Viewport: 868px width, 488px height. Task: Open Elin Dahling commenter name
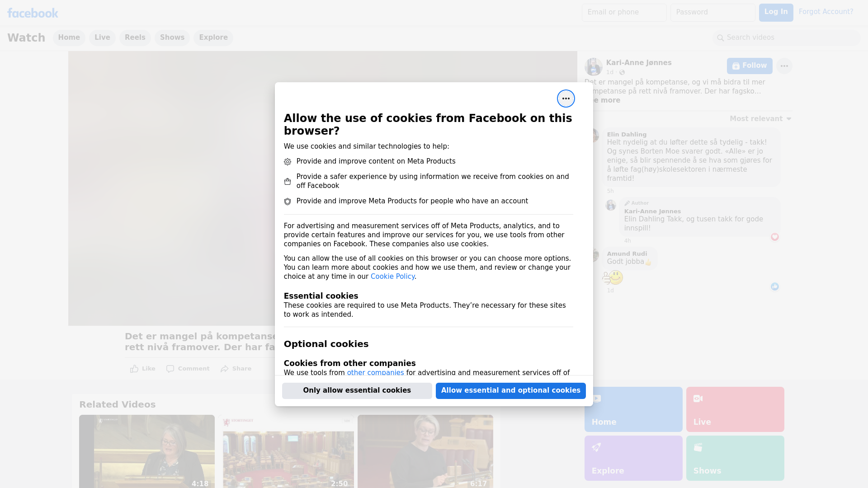(627, 135)
